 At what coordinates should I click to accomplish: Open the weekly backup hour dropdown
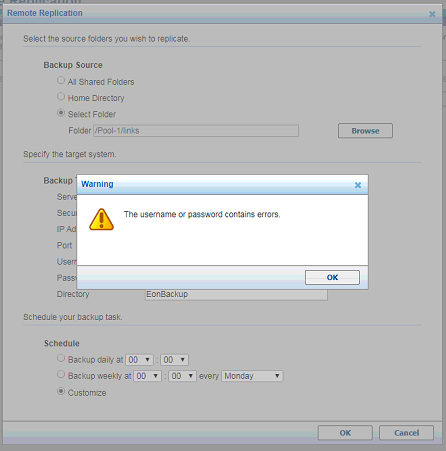coord(147,376)
